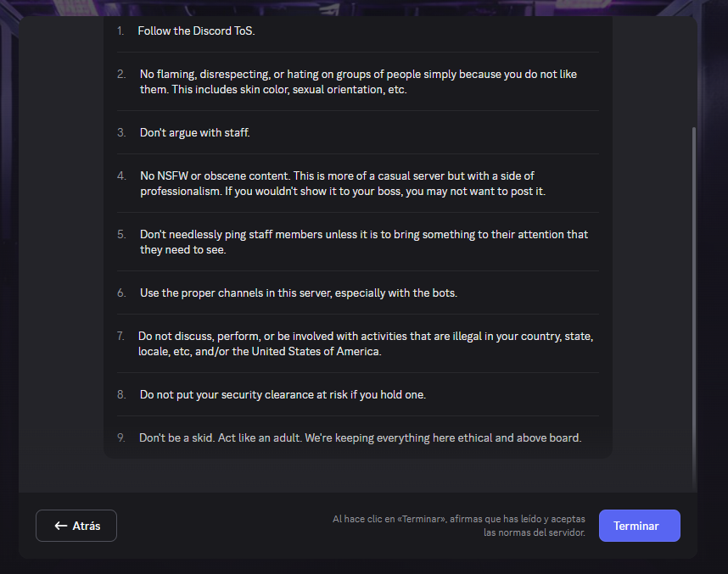Image resolution: width=728 pixels, height=574 pixels.
Task: Click the rules list vertical scrollbar thumb
Action: pos(694,309)
